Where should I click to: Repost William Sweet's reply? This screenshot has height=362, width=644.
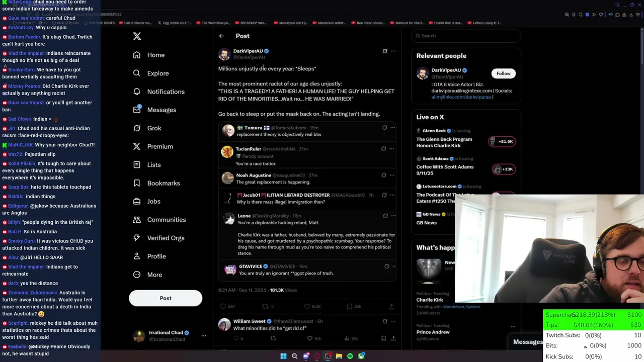pyautogui.click(x=273, y=338)
